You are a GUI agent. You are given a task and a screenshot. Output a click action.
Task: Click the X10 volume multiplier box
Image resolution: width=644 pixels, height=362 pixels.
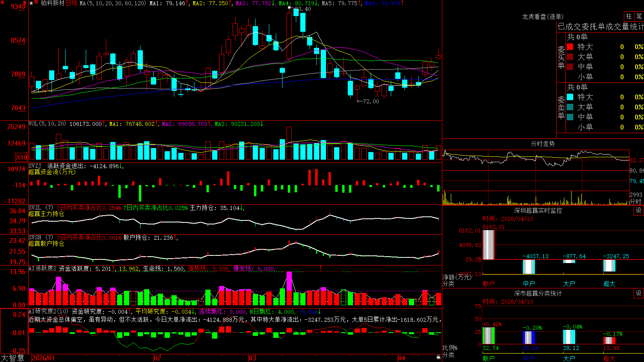pyautogui.click(x=21, y=157)
